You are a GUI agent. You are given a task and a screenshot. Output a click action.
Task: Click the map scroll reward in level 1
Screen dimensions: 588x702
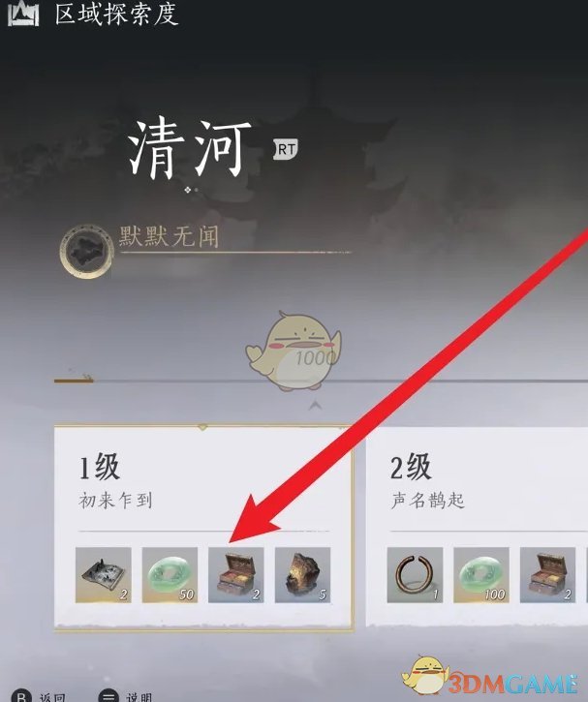[103, 575]
